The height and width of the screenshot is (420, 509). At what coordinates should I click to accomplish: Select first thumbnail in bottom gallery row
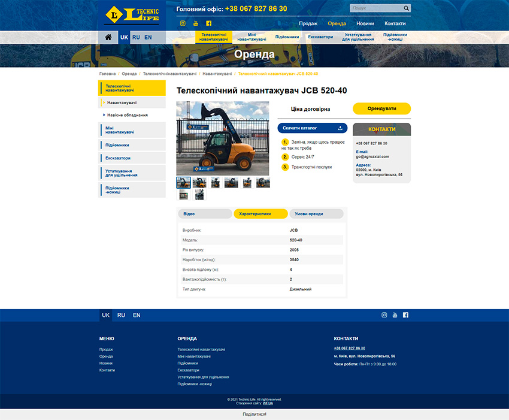coord(183,195)
